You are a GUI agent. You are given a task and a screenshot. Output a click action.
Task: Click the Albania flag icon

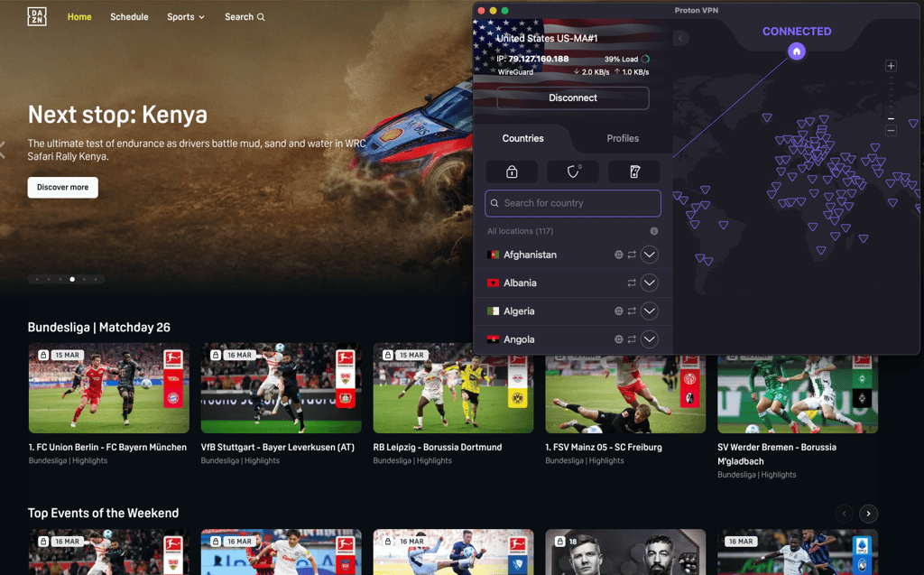[494, 283]
